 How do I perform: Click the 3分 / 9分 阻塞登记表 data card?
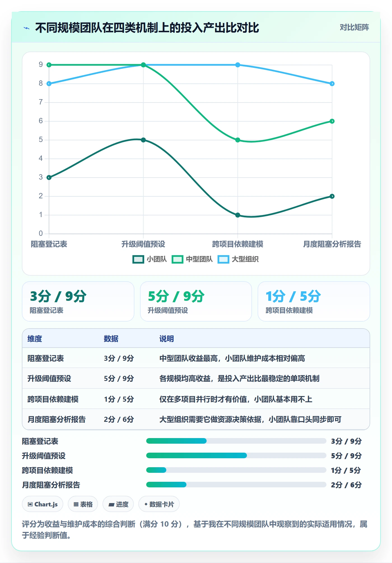pyautogui.click(x=78, y=301)
